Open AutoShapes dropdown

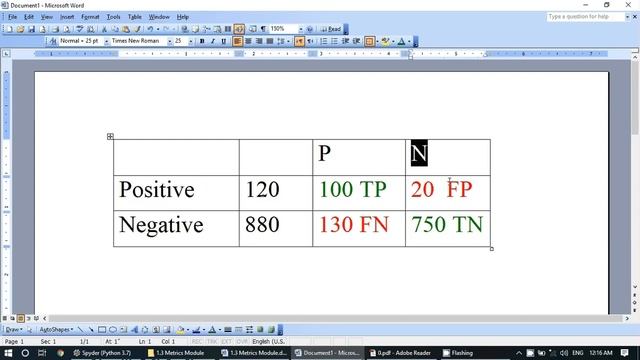coord(56,329)
